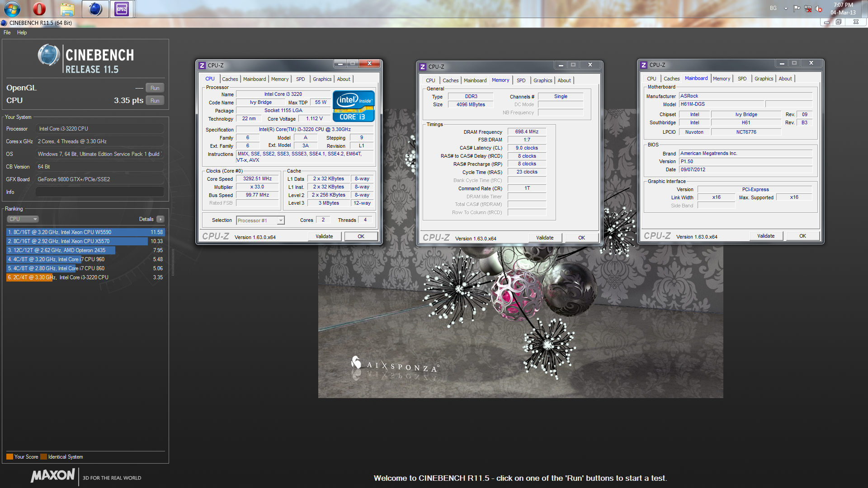This screenshot has height=488, width=868.
Task: Run the OpenGL benchmark
Action: 155,88
